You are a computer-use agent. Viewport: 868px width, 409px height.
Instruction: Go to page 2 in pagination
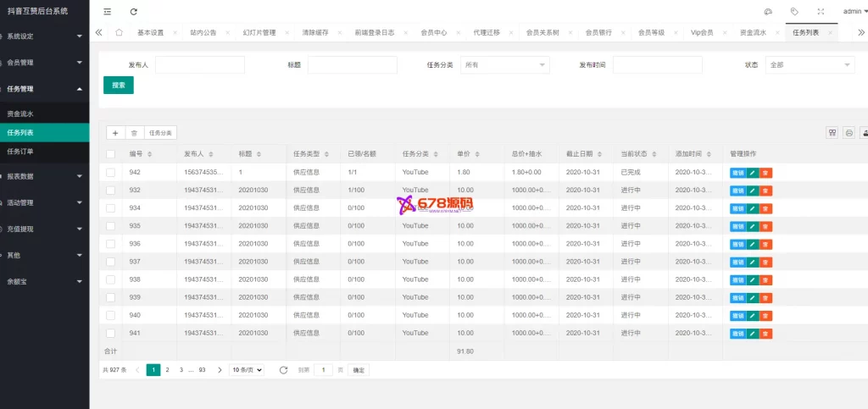[167, 370]
